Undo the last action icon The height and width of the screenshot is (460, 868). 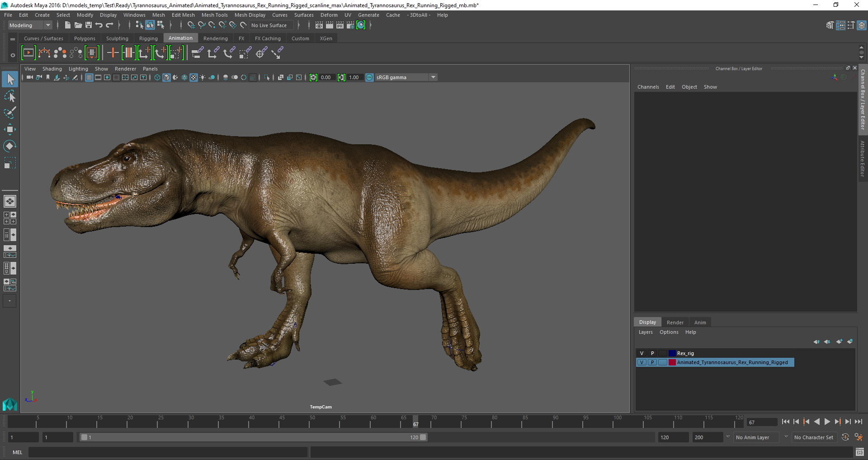tap(99, 25)
